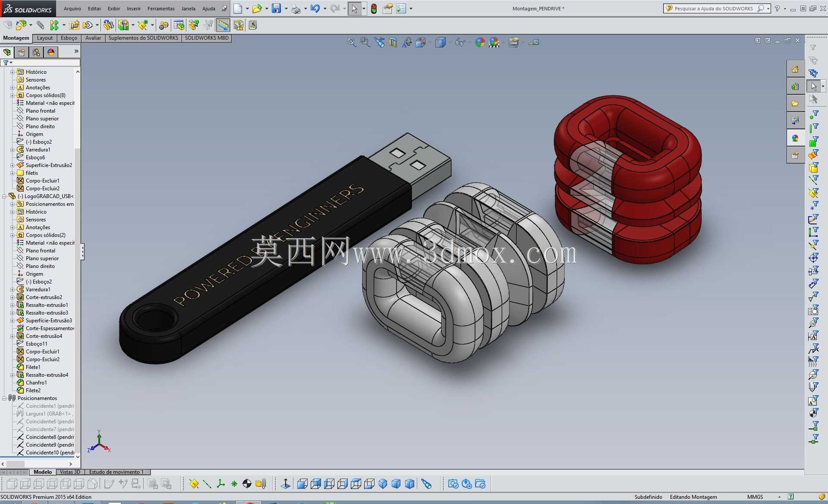Click the Print icon

point(296,9)
